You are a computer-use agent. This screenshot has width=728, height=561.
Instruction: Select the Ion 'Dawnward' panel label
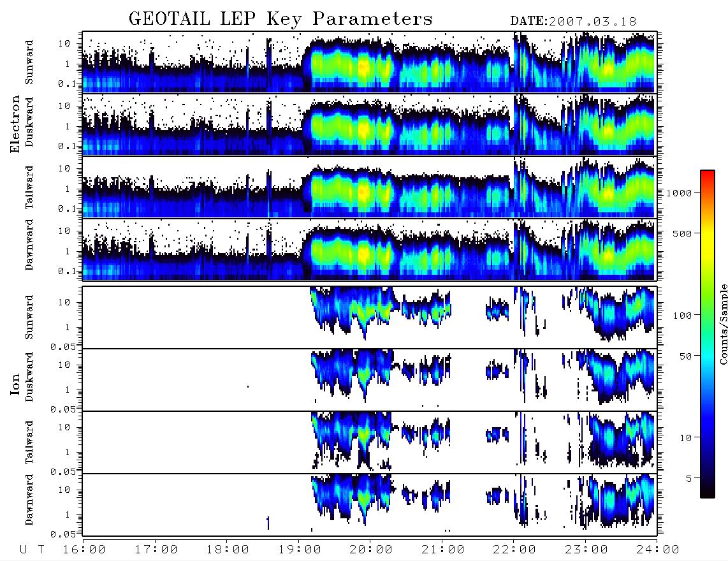[x=29, y=500]
